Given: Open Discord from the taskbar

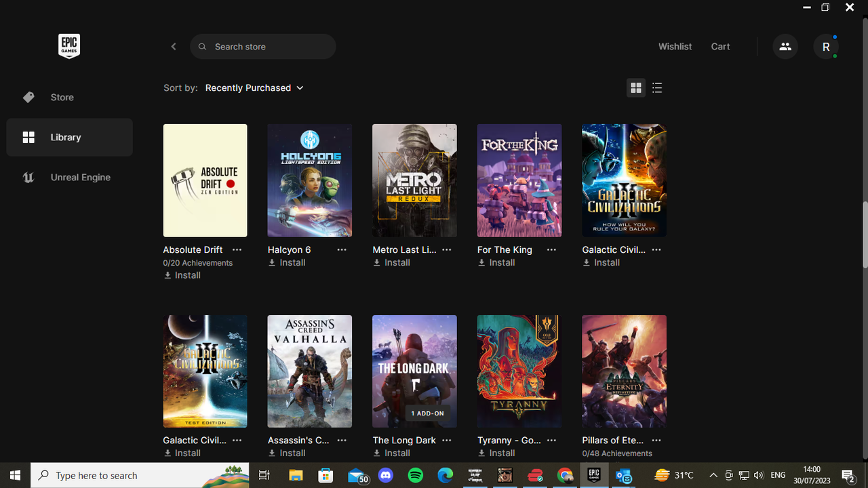Looking at the screenshot, I should tap(386, 475).
